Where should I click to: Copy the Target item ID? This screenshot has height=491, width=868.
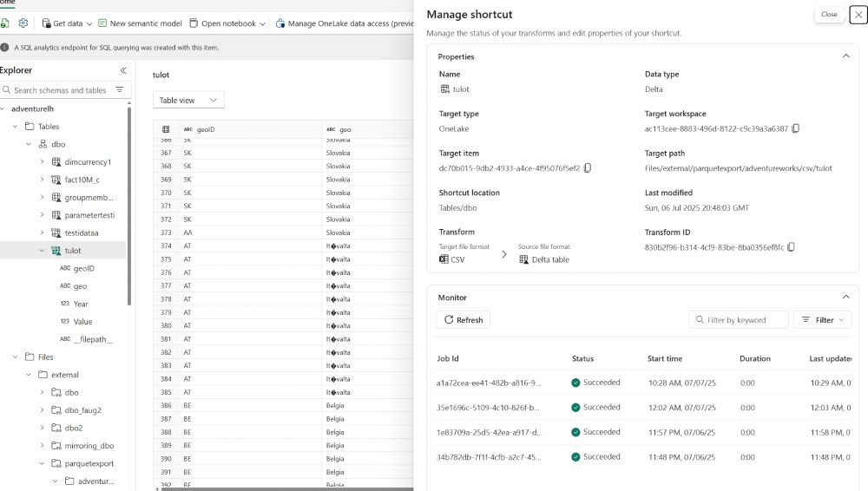coord(588,167)
